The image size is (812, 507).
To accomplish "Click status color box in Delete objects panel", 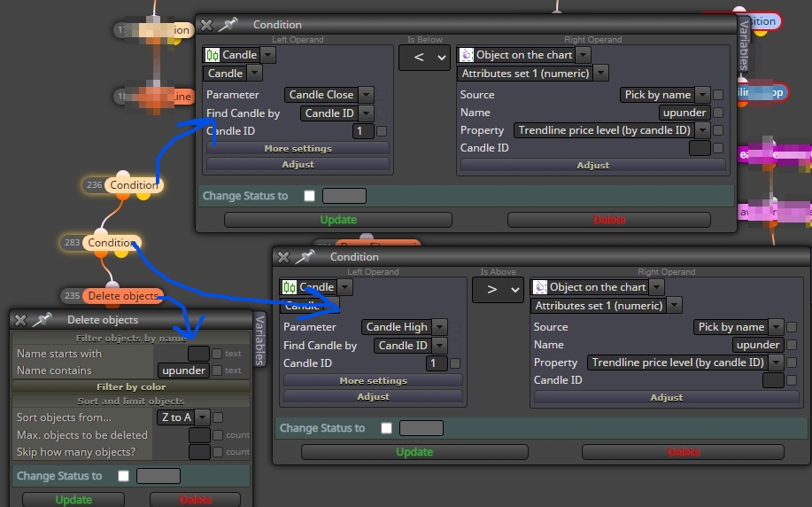I will 159,476.
